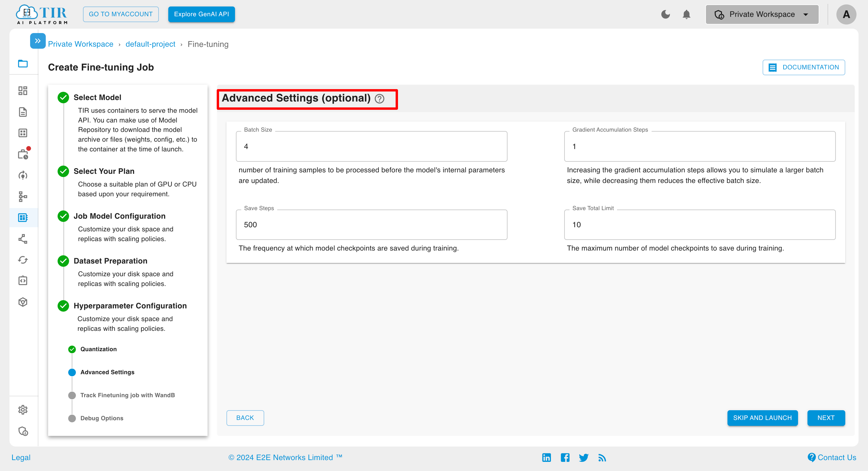Open notifications bell

686,14
